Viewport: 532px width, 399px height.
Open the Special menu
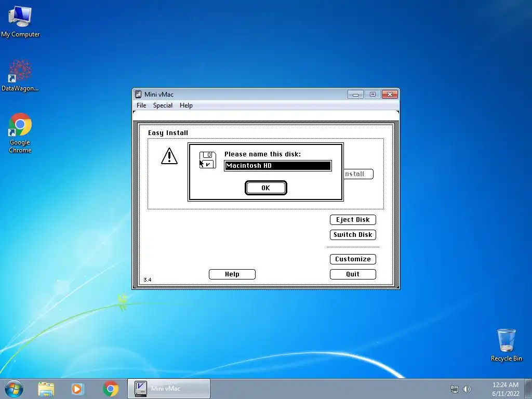click(x=163, y=105)
